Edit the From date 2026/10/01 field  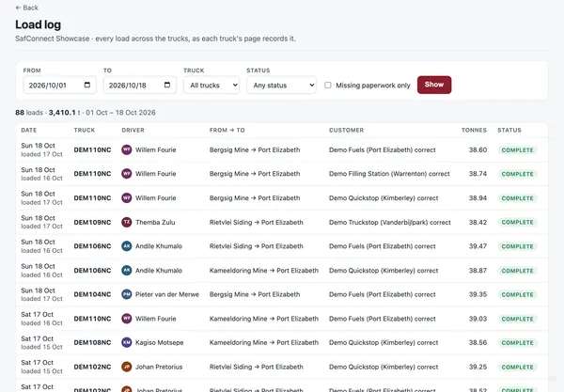[60, 85]
